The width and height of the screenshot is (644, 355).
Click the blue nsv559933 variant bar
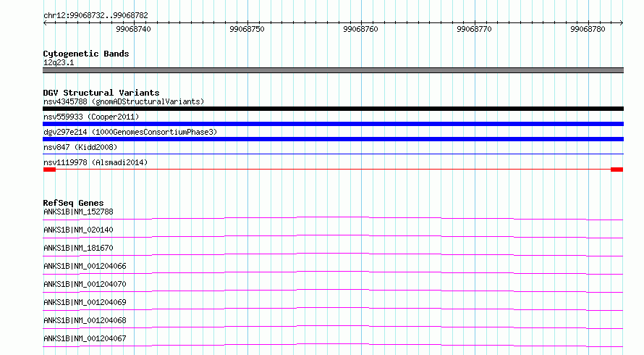point(333,124)
